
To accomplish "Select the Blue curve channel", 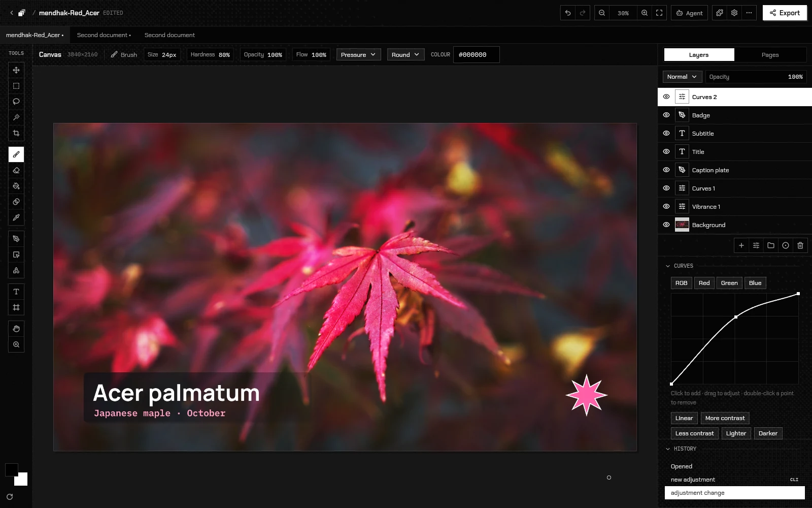I will point(755,283).
